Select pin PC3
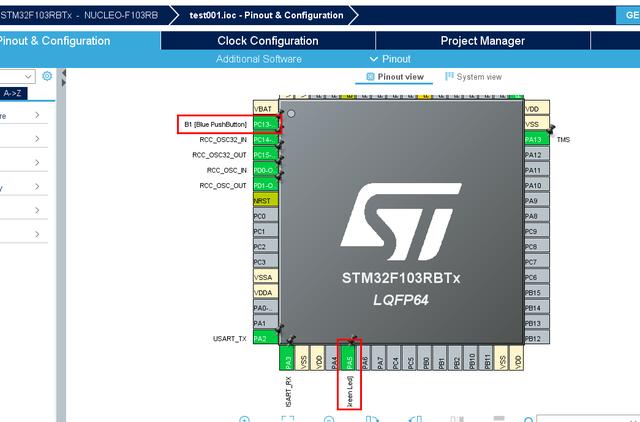The height and width of the screenshot is (422, 640). 265,262
